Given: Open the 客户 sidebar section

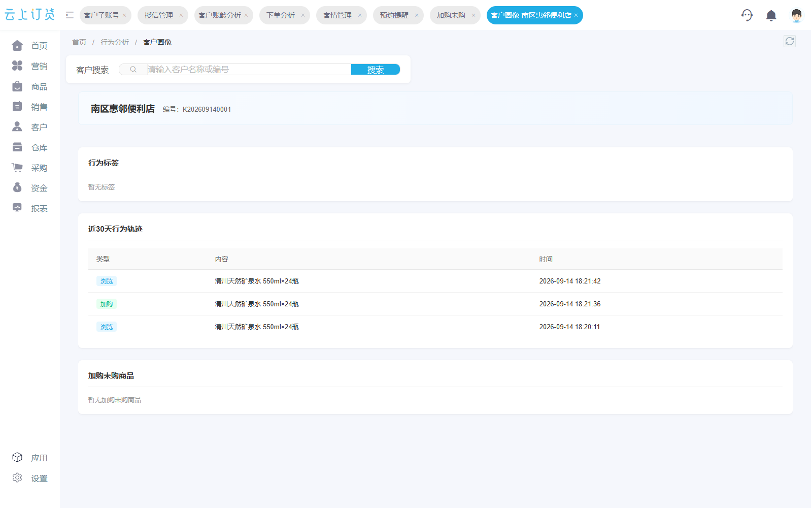Looking at the screenshot, I should tap(29, 127).
